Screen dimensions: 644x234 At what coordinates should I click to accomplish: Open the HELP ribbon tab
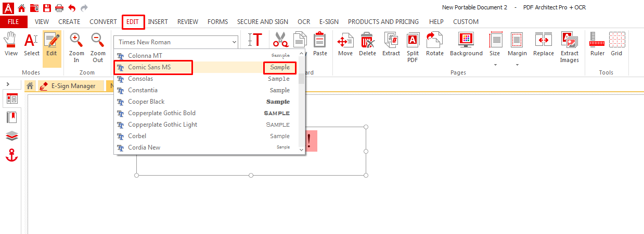(436, 22)
